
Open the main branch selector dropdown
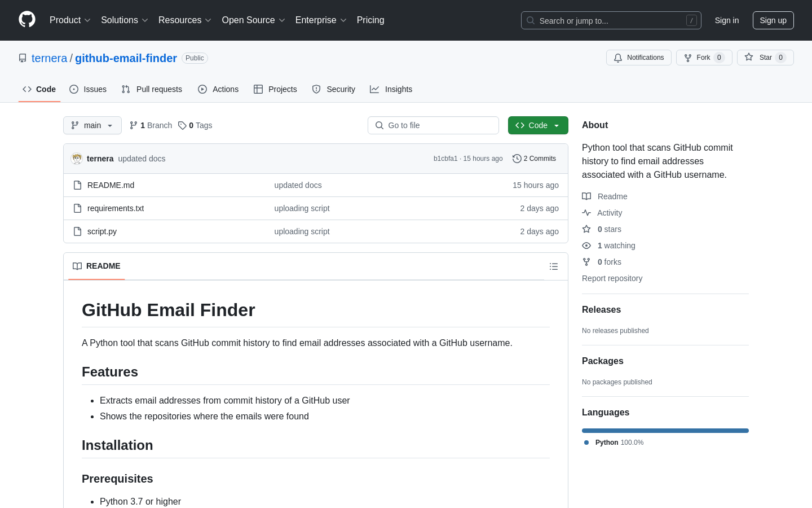coord(92,125)
